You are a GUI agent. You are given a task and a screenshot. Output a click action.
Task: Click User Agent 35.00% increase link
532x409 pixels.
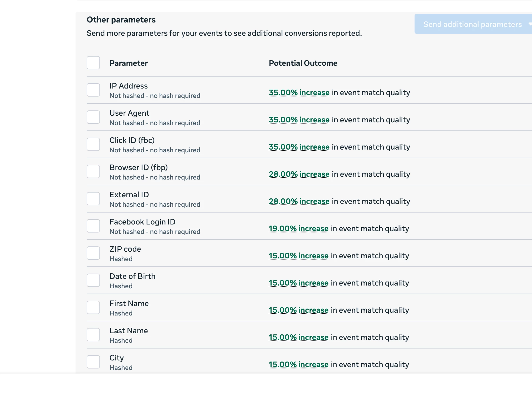click(x=299, y=120)
